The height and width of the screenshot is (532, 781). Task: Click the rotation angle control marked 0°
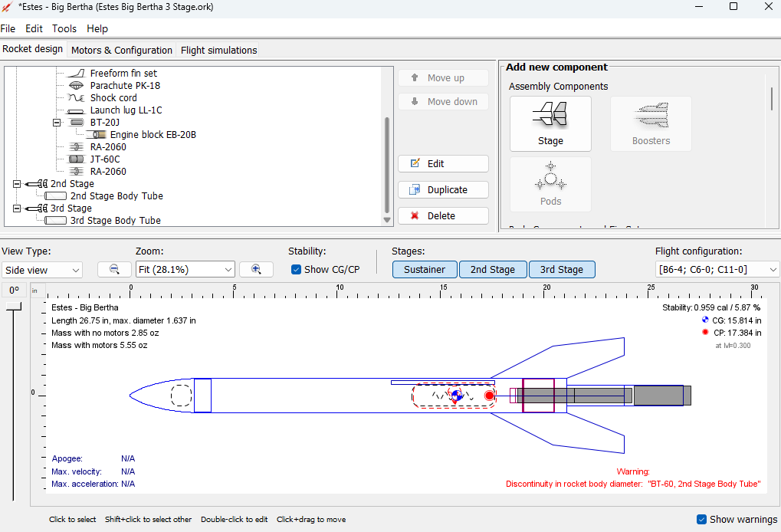coord(13,290)
